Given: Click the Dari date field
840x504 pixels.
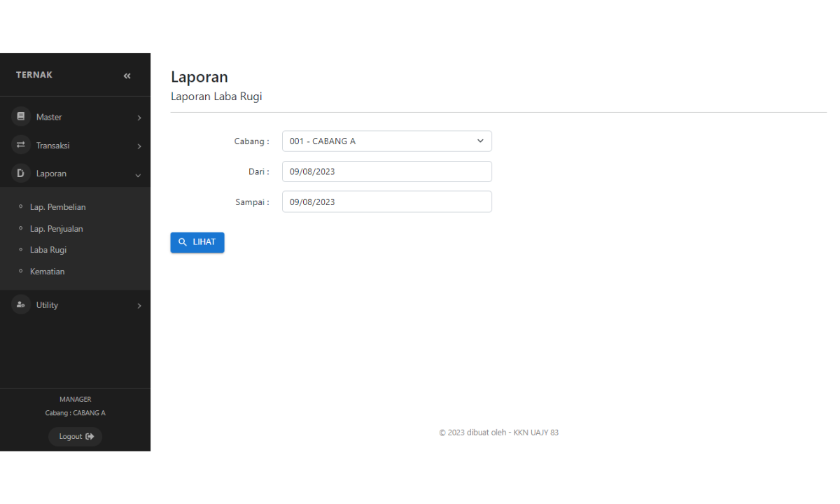Looking at the screenshot, I should [x=386, y=171].
